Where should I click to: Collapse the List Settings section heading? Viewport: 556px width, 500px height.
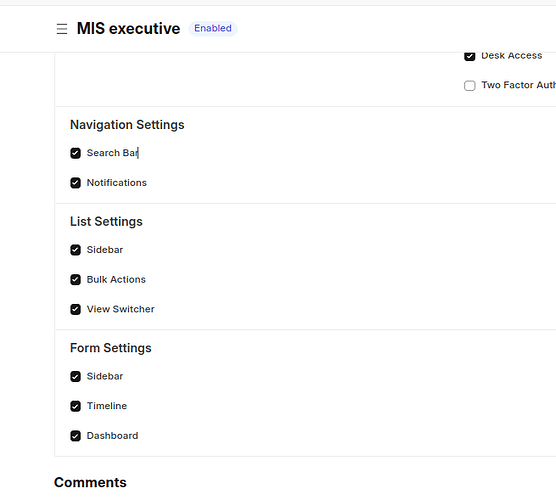coord(106,222)
